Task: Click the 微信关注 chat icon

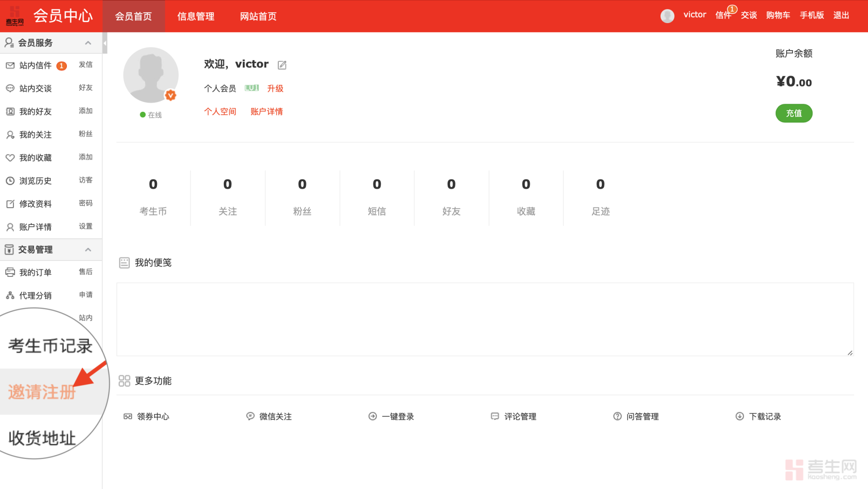Action: point(250,416)
